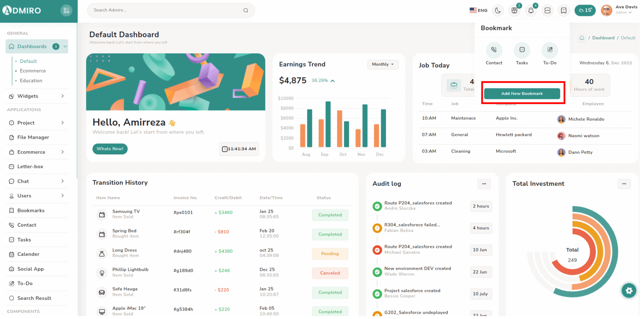Open the Audit log options menu
This screenshot has width=644, height=319.
tap(484, 184)
